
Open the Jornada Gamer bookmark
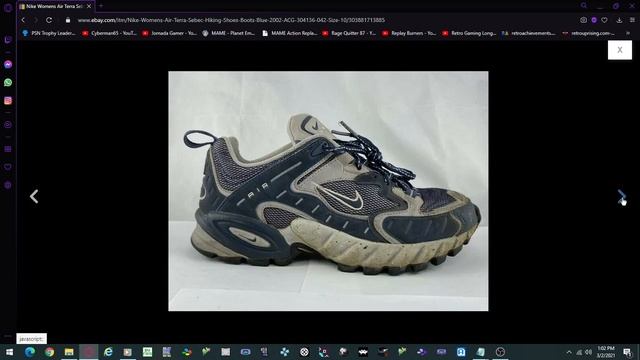[x=169, y=33]
